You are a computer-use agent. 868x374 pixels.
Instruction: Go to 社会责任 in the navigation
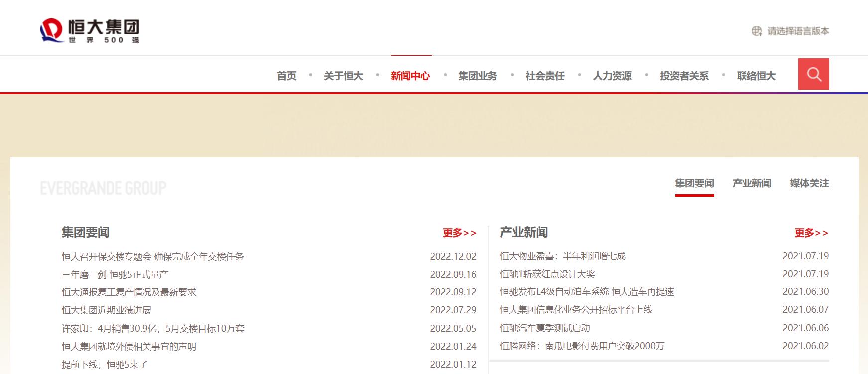(545, 76)
